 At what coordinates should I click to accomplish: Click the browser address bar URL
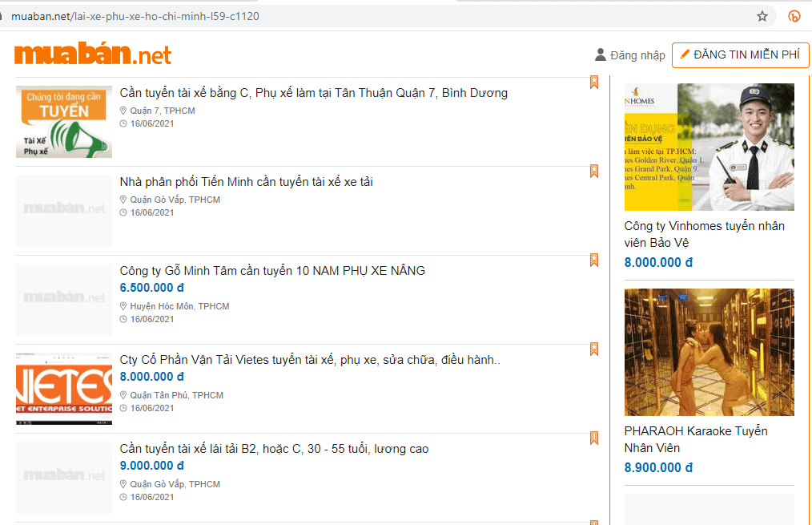coord(135,16)
